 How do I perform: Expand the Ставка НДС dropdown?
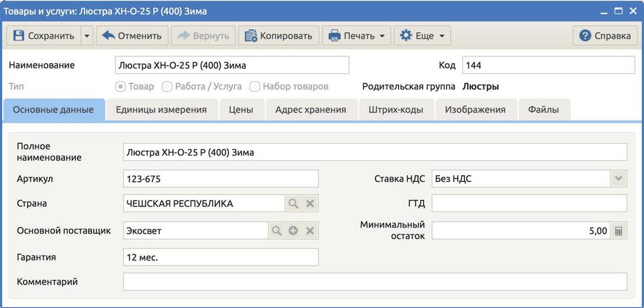[x=619, y=178]
